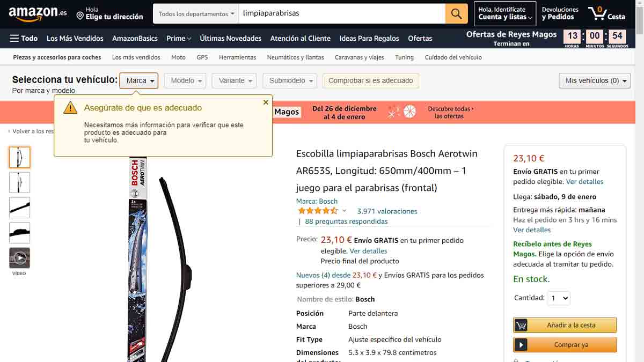Open the Cantidad quantity dropdown
The width and height of the screenshot is (644, 362).
click(559, 298)
